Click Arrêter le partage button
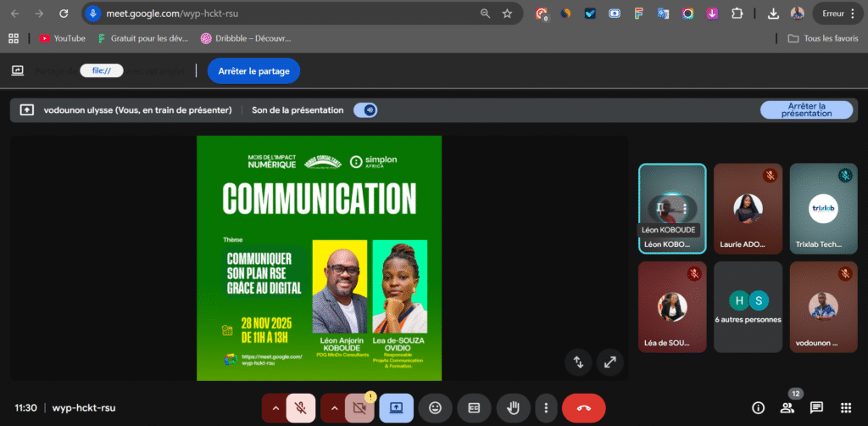This screenshot has height=426, width=868. [x=253, y=71]
